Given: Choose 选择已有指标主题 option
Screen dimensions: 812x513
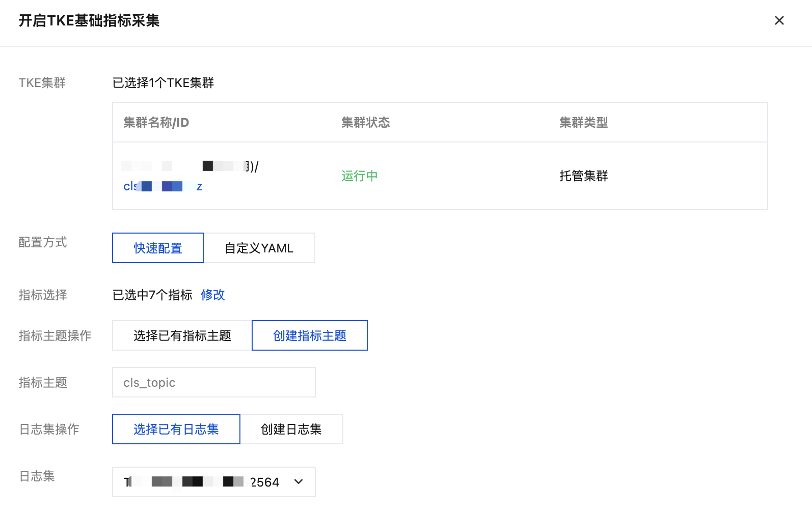Looking at the screenshot, I should click(x=182, y=335).
